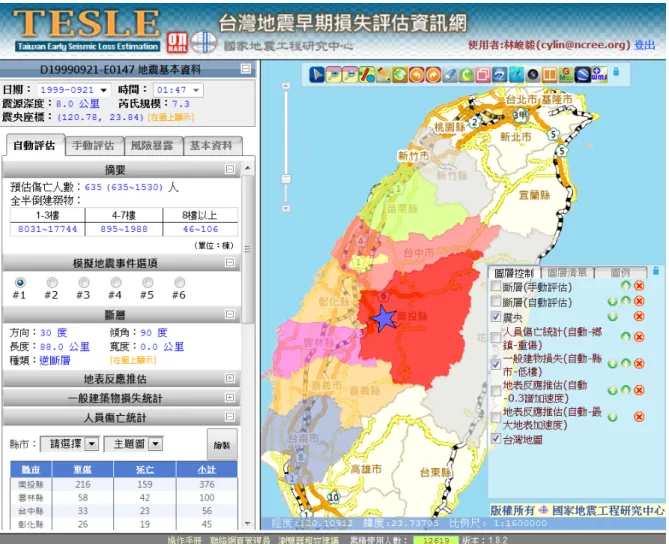Click the printer icon in map toolbar
This screenshot has height=544, width=669.
[500, 75]
